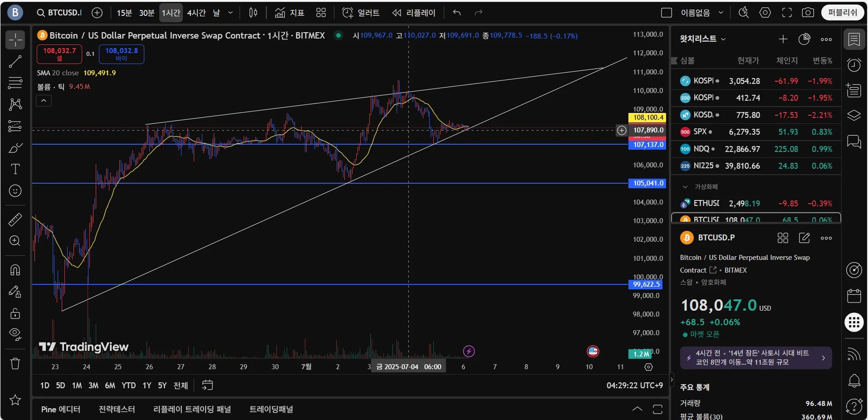Activate the magnet snap mode

[15, 270]
